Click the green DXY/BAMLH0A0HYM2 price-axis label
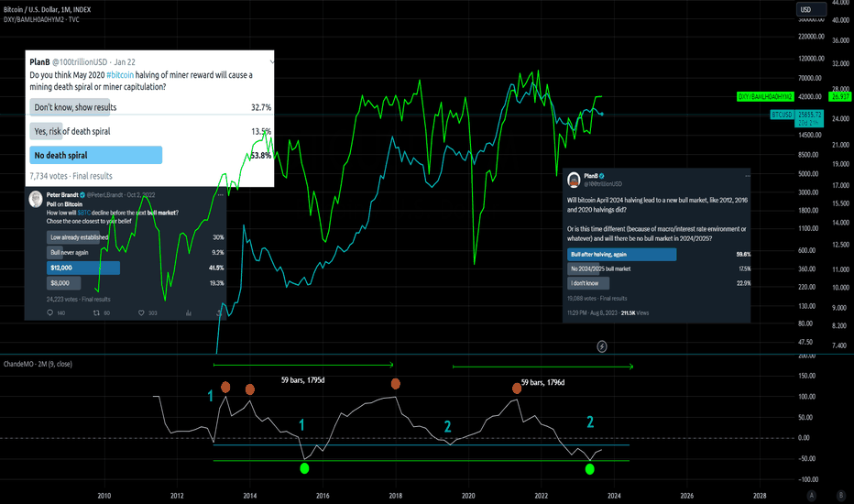 [x=765, y=96]
